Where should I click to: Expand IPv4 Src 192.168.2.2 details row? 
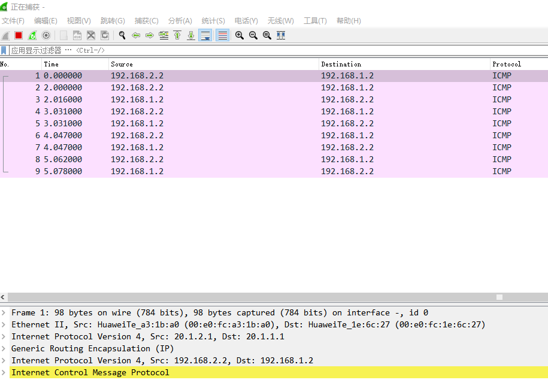[x=4, y=360]
